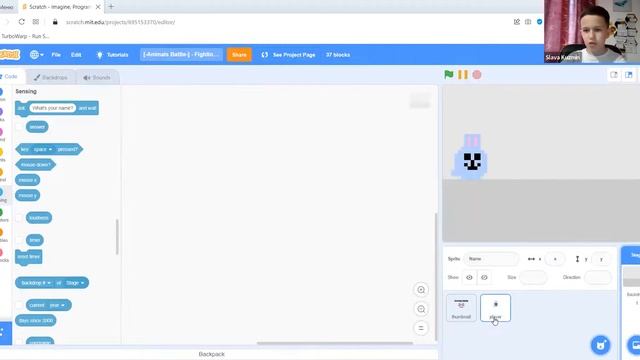Screen dimensions: 640x360
Task: Close the Scratch browser tab
Action: [98, 7]
